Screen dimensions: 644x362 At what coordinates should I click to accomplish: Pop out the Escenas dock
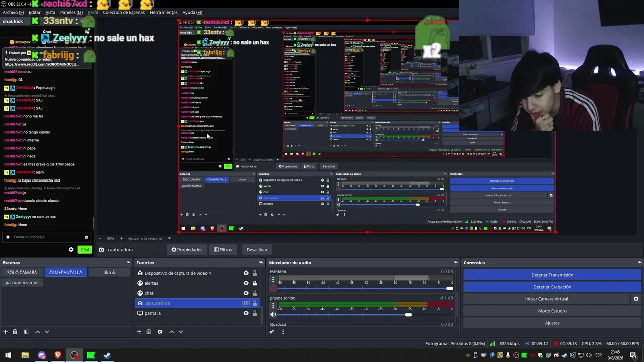pyautogui.click(x=128, y=263)
